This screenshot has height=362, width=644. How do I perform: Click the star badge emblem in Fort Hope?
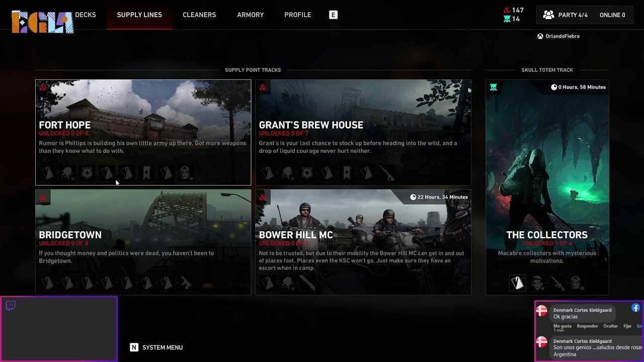pos(87,173)
